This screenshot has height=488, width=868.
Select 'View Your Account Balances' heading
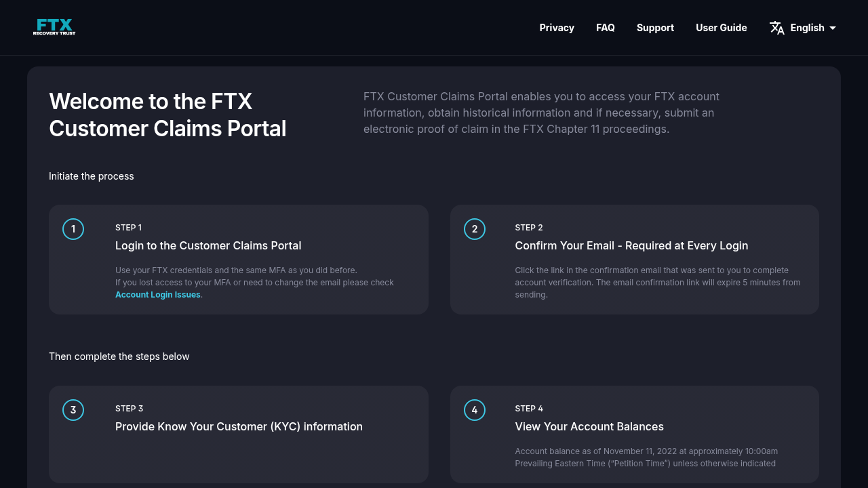(589, 426)
